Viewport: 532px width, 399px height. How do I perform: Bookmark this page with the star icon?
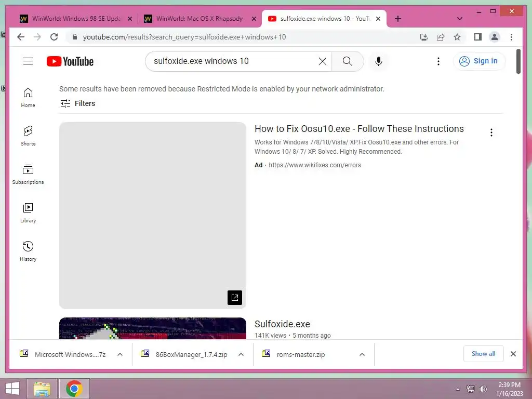point(457,37)
